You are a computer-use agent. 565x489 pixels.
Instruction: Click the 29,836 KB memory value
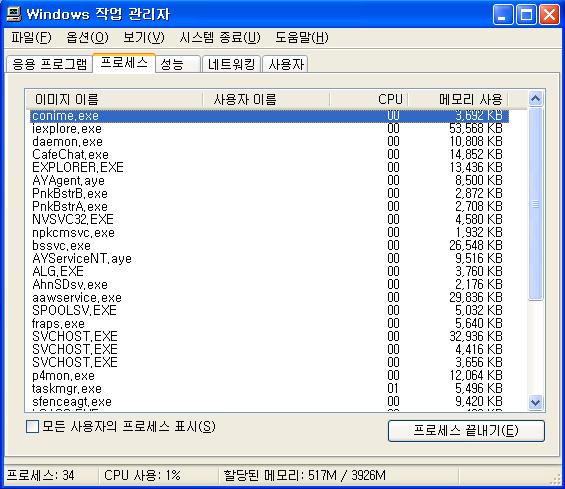[476, 298]
